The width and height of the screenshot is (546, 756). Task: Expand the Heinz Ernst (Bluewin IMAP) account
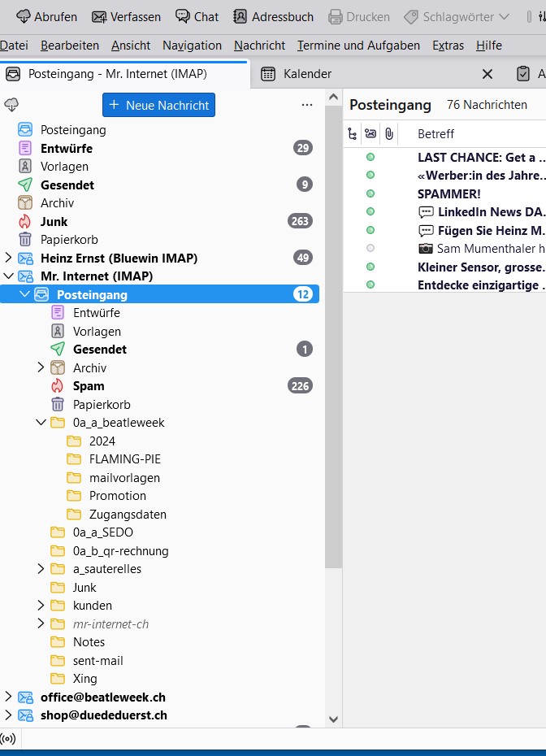coord(8,258)
